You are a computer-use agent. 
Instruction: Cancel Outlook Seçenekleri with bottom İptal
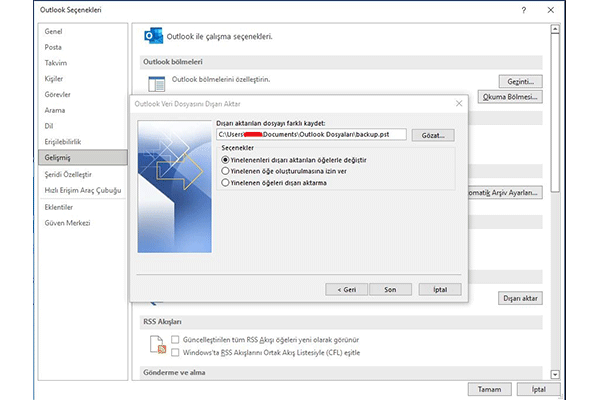pyautogui.click(x=538, y=389)
